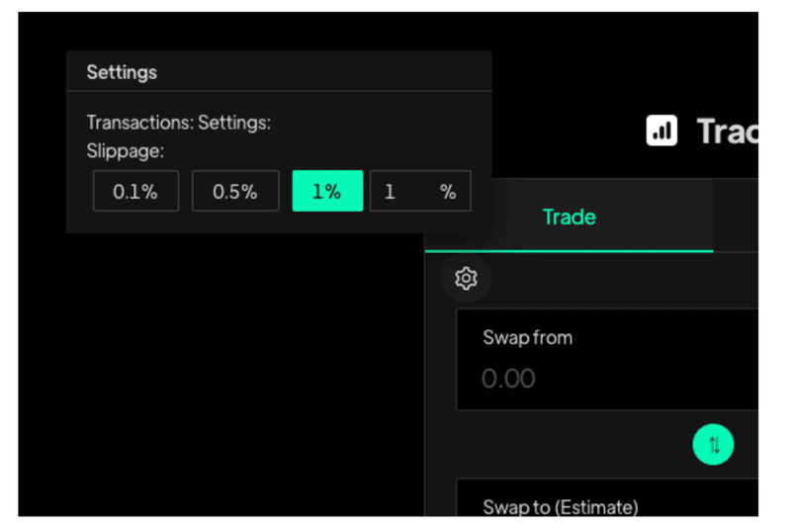
Task: Click the Slippage label text
Action: tap(126, 151)
